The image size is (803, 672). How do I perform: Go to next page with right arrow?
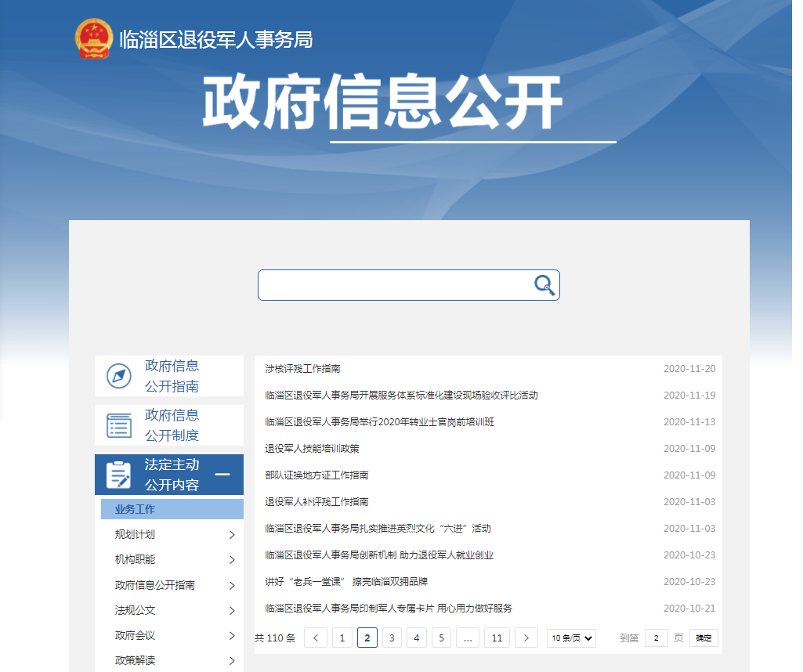coord(526,638)
